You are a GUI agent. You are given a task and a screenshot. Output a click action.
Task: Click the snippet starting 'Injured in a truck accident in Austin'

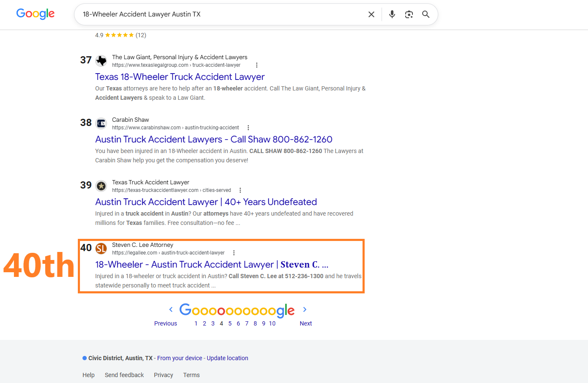pos(224,218)
